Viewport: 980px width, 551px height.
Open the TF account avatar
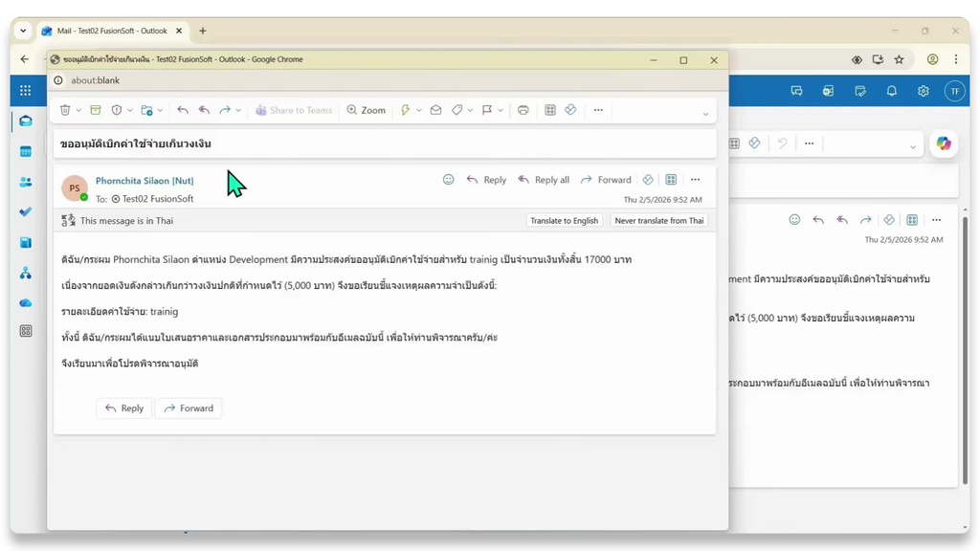point(955,91)
